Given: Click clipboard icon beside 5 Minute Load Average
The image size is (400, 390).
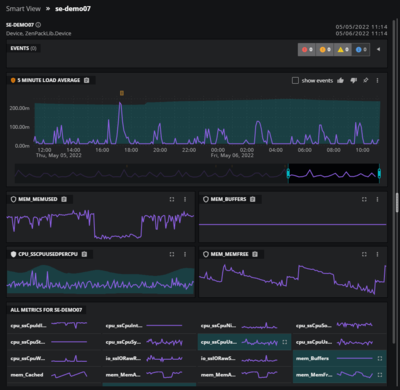Looking at the screenshot, I should [87, 80].
